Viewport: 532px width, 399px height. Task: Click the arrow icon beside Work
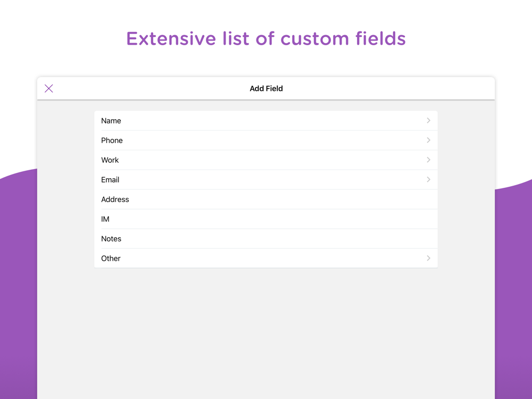pyautogui.click(x=428, y=160)
